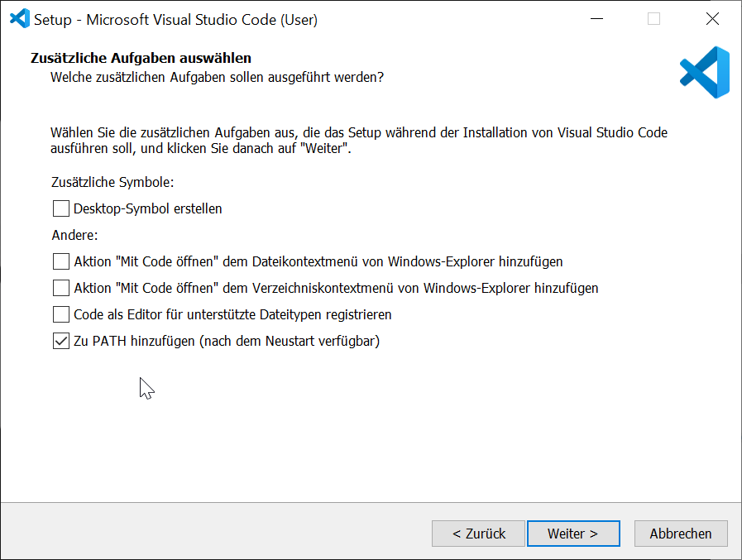Enable the Desktop-Symbol erstellen checkbox

click(x=61, y=208)
